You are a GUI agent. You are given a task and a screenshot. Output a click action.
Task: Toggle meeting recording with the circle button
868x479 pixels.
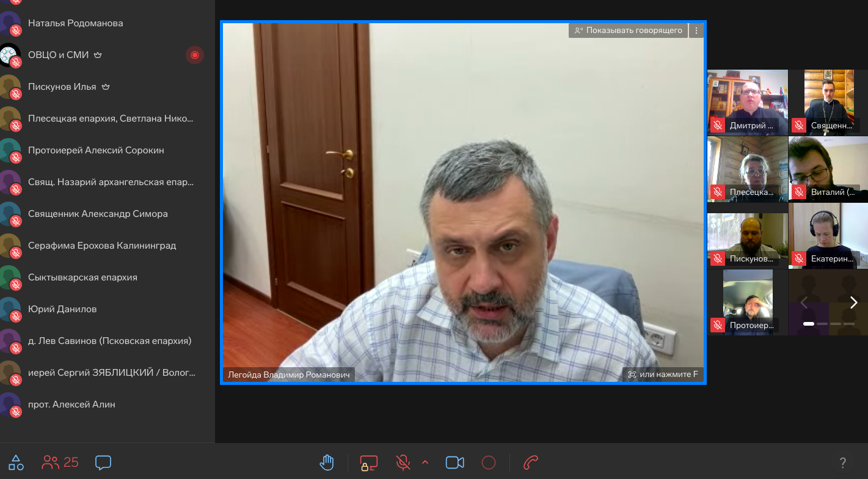coord(489,463)
